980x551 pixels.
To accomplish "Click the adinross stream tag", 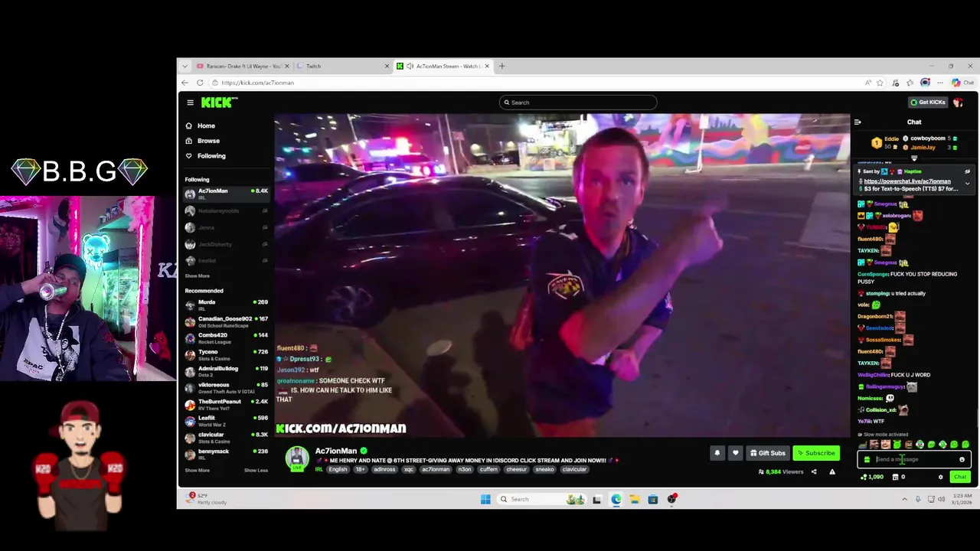I will [x=384, y=470].
